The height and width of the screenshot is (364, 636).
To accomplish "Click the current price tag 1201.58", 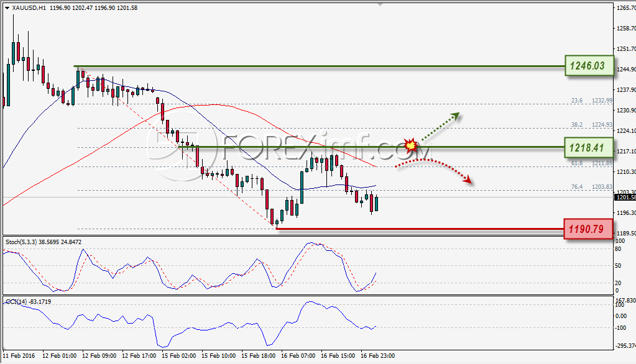I will click(x=625, y=198).
